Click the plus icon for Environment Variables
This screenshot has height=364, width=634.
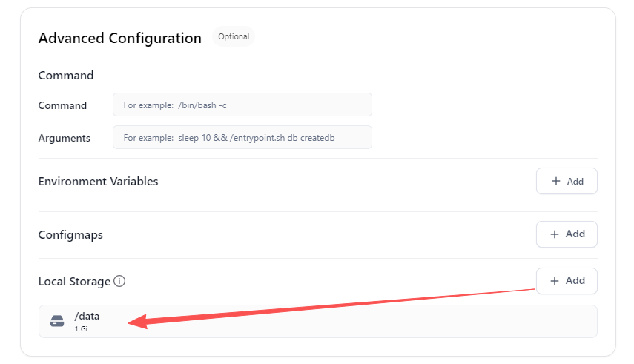556,181
